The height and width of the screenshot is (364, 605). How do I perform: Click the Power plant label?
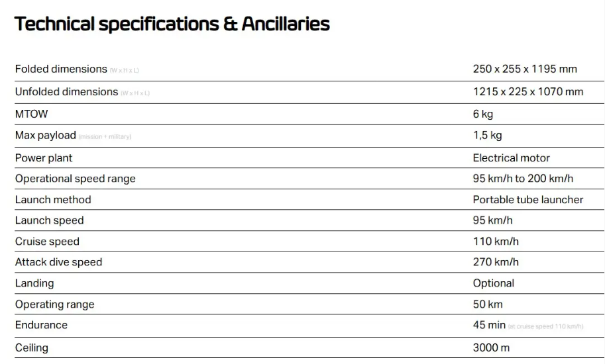44,158
